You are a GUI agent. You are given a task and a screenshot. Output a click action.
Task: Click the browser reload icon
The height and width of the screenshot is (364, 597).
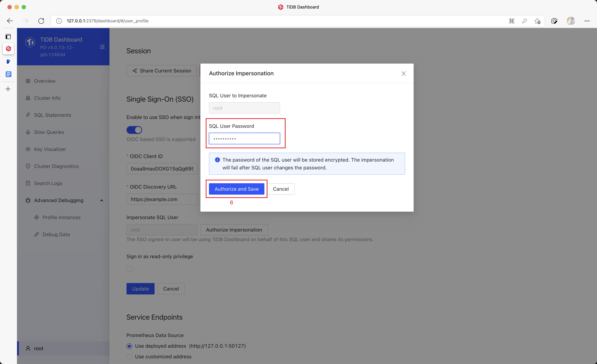coord(41,21)
